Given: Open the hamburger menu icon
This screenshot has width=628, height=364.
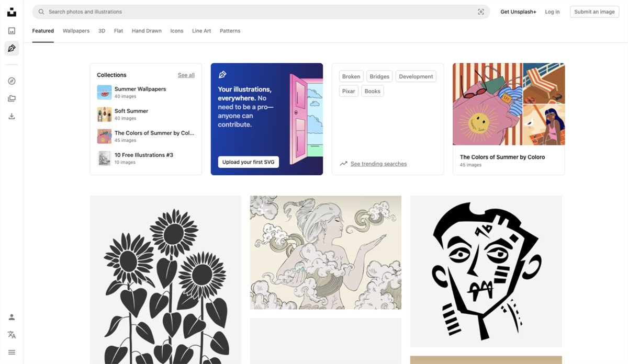Looking at the screenshot, I should pyautogui.click(x=12, y=352).
